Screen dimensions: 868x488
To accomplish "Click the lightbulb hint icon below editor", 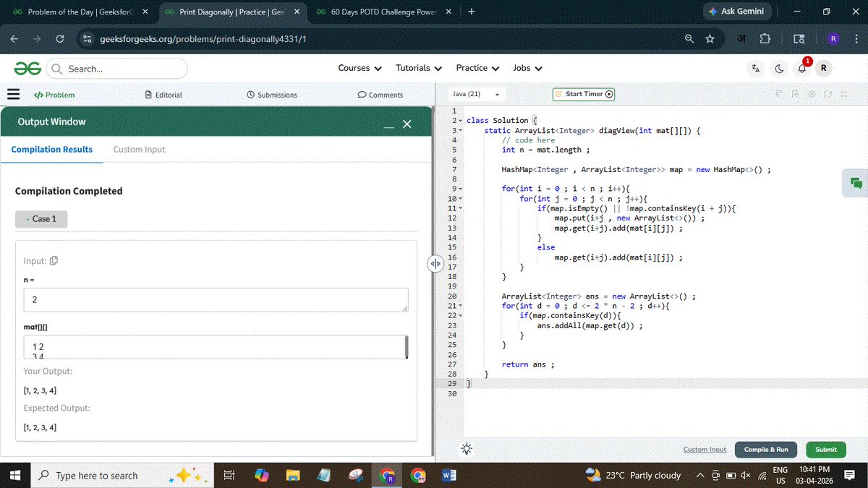I will click(x=467, y=449).
